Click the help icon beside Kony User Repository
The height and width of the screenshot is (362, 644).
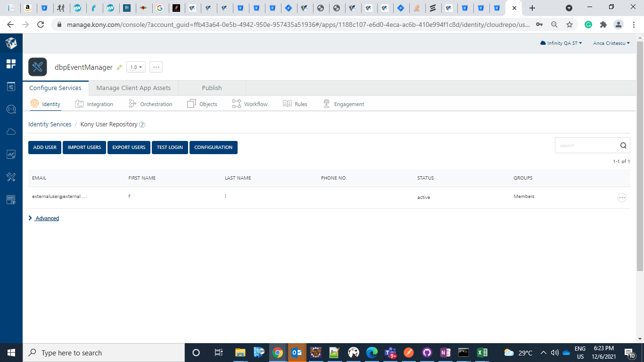(142, 125)
